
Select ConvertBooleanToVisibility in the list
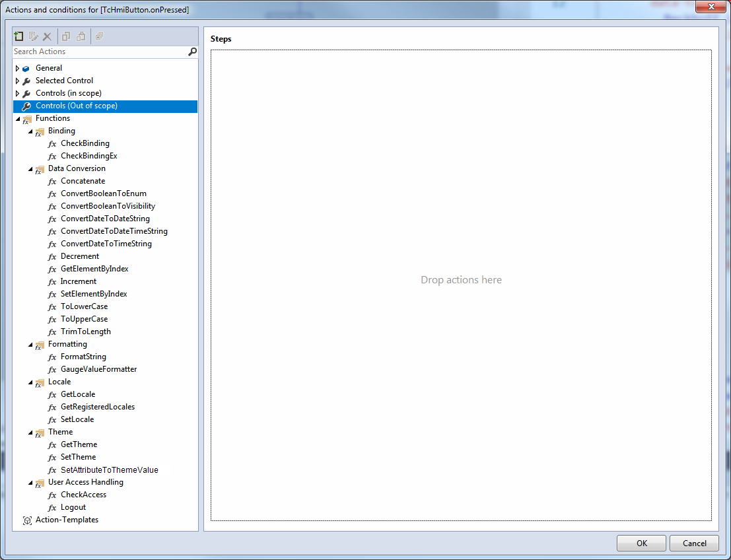coord(108,206)
